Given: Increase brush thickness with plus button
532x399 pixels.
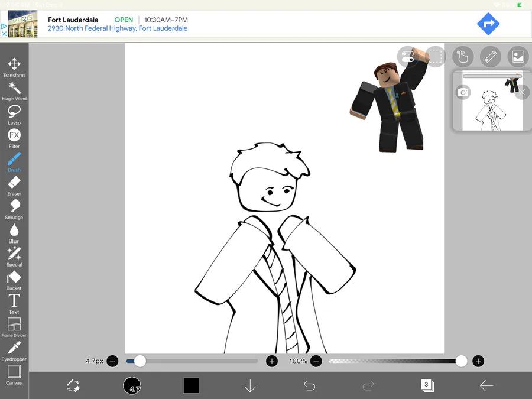Looking at the screenshot, I should pyautogui.click(x=272, y=361).
